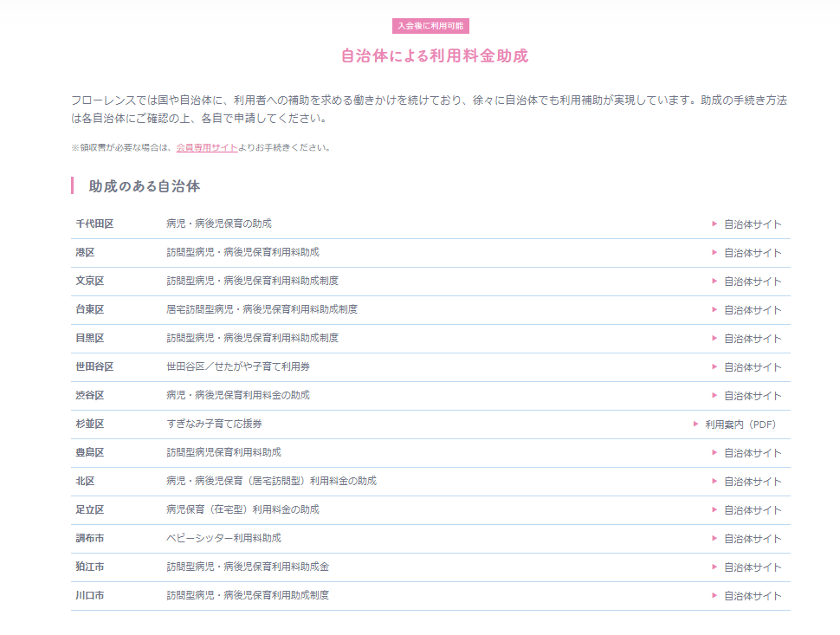Click 自治体サイト link in 文京区 row
Image resolution: width=840 pixels, height=635 pixels.
pos(752,282)
